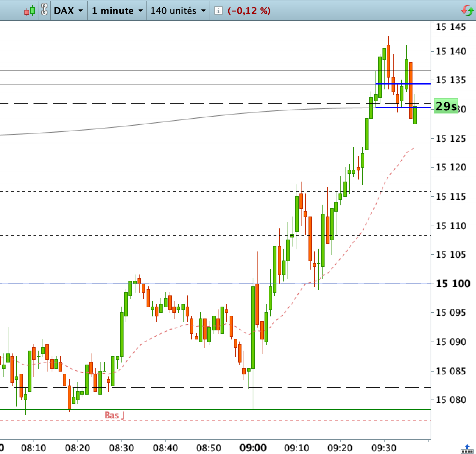
Task: Click the "15 115" price axis label
Action: click(451, 197)
